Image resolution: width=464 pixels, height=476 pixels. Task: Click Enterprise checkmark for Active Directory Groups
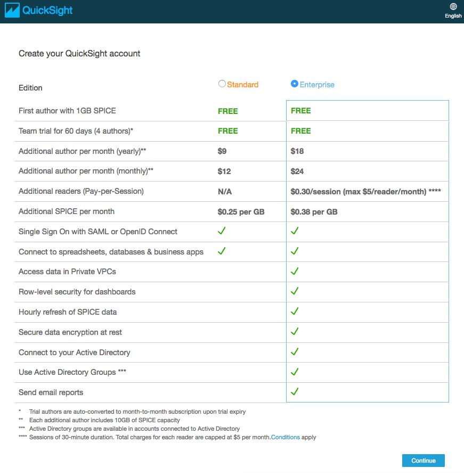click(295, 372)
